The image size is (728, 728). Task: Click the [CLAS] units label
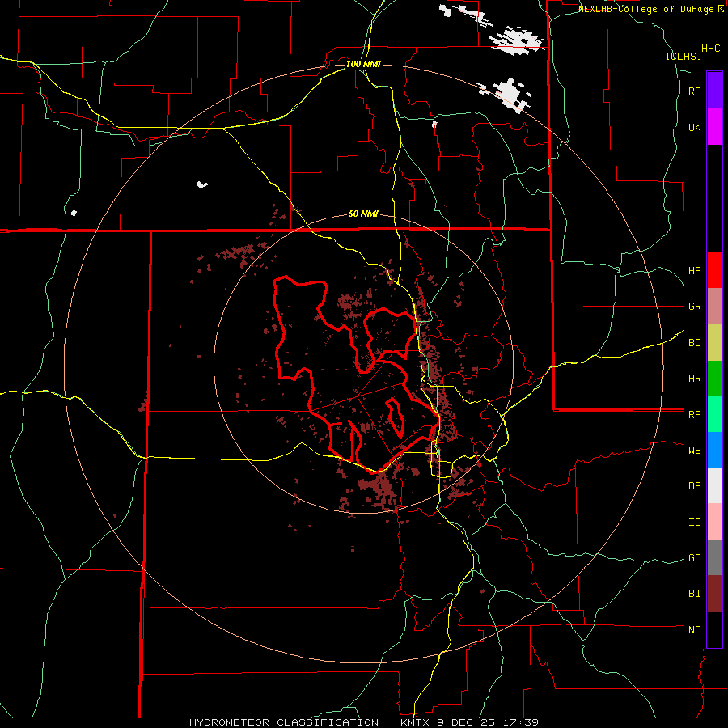[x=684, y=56]
